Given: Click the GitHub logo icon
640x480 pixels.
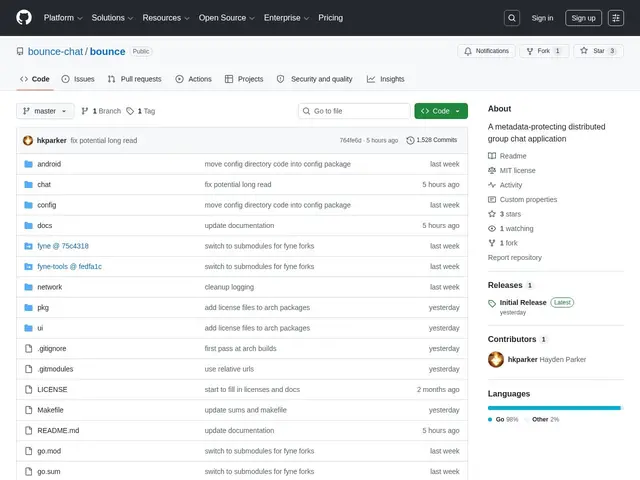Looking at the screenshot, I should coord(24,18).
